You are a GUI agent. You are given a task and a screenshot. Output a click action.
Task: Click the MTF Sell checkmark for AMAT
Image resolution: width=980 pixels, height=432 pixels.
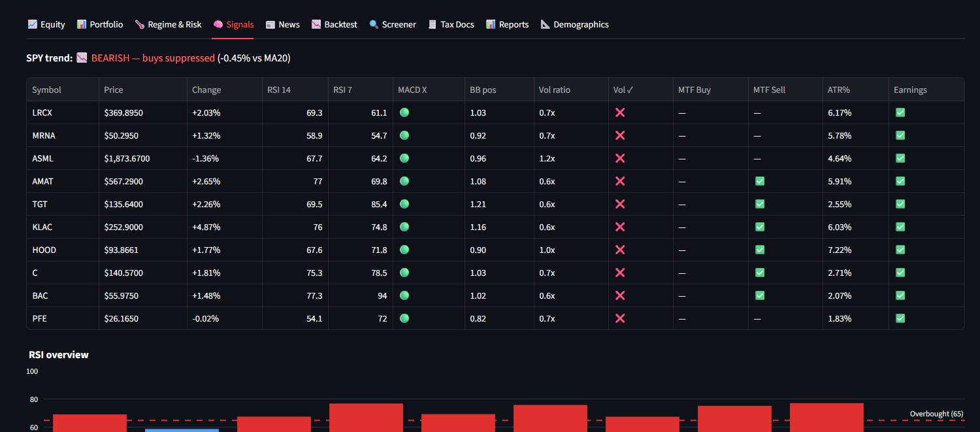coord(759,181)
